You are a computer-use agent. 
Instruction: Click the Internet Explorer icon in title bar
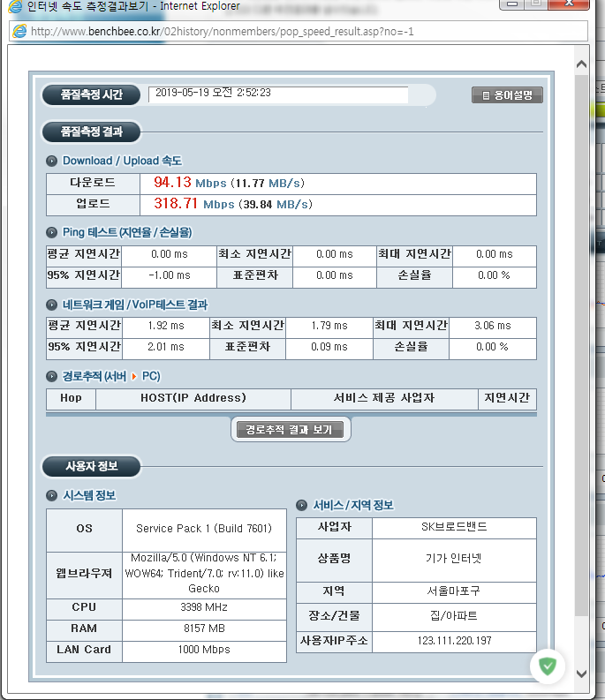(x=17, y=5)
